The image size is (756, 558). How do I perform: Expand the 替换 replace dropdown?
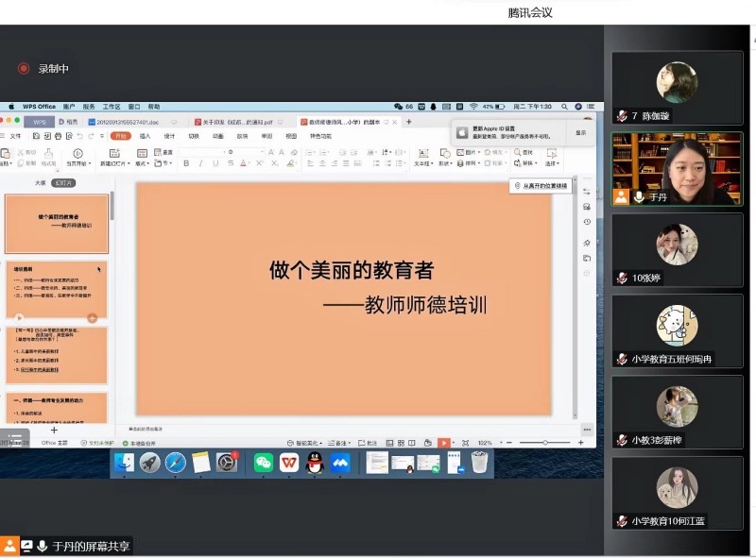[x=536, y=164]
